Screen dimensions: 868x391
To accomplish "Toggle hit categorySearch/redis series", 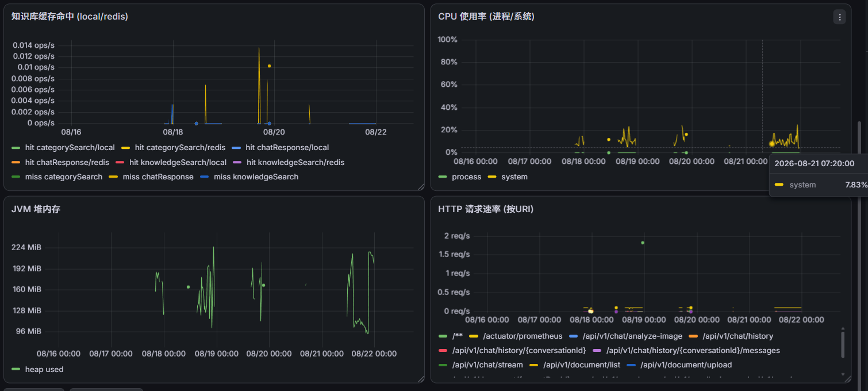I will [x=180, y=148].
